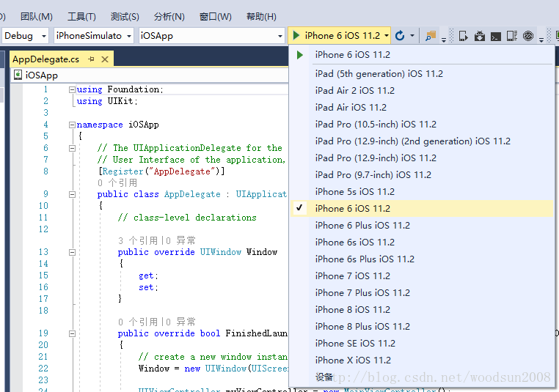Choose iPhone 6 Plus iOS 11.2
Viewport: 559px width, 392px height.
[x=422, y=226]
